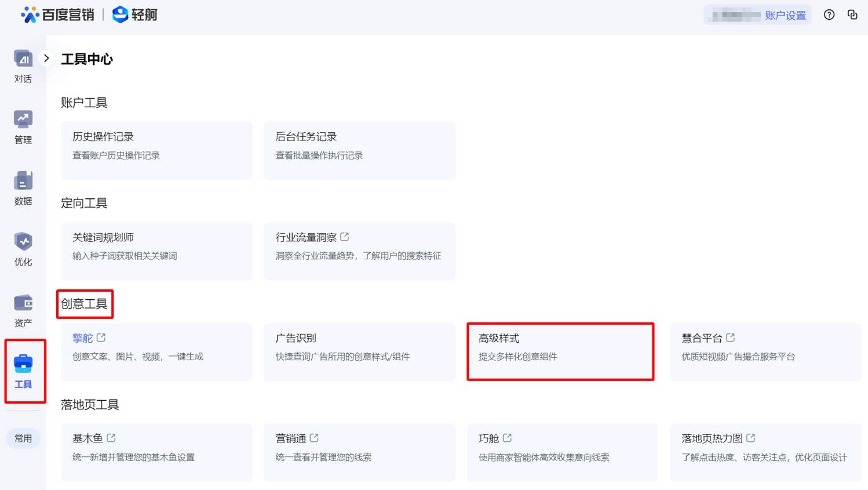Open the 历史操作记录 card
Image resolution: width=868 pixels, height=490 pixels.
pyautogui.click(x=156, y=150)
